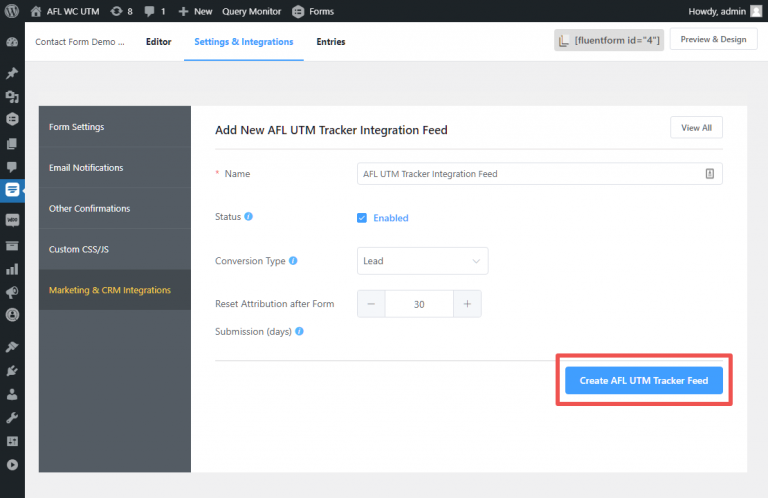Click the updates icon in admin bar
The image size is (768, 498).
click(x=122, y=11)
